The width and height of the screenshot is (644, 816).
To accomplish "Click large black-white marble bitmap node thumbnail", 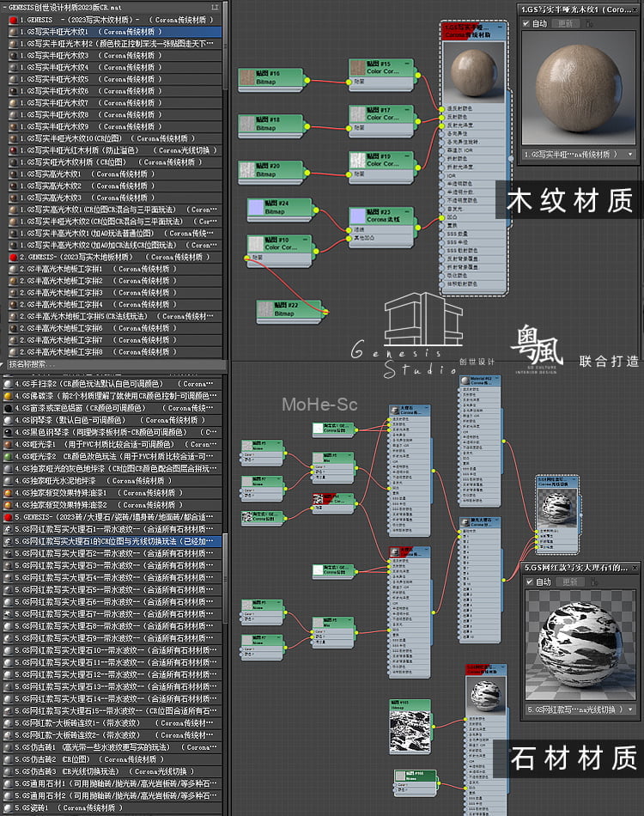I will [410, 732].
